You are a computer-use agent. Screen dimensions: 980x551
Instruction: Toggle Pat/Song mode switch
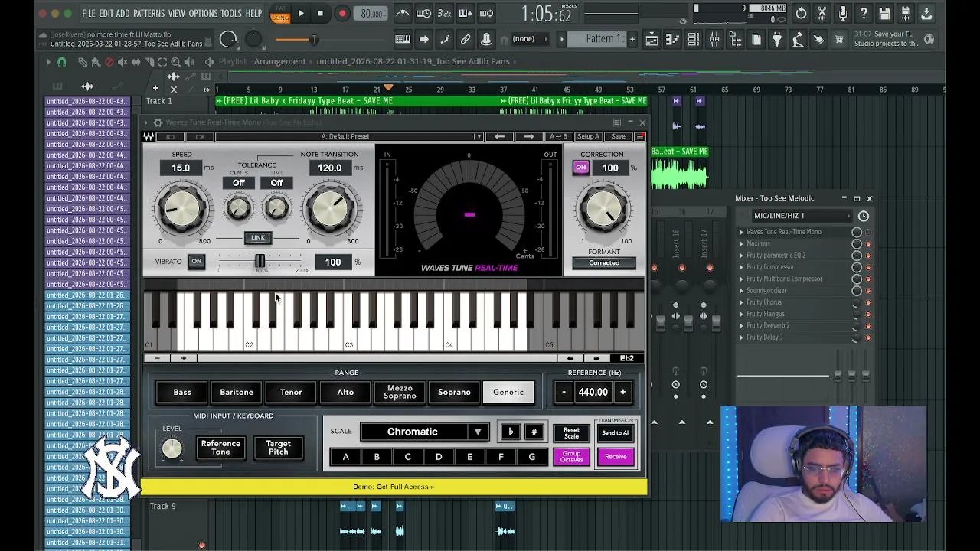click(280, 14)
